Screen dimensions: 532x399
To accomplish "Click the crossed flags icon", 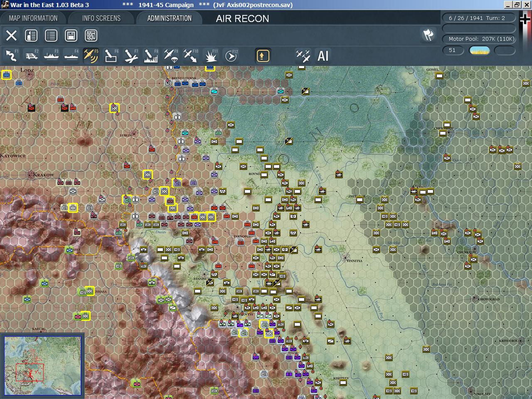I will [x=428, y=35].
